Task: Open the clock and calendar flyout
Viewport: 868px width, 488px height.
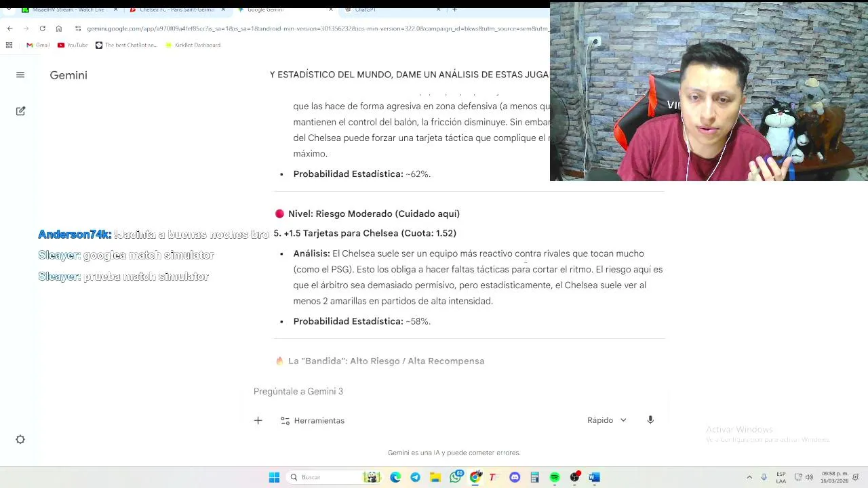Action: (835, 477)
